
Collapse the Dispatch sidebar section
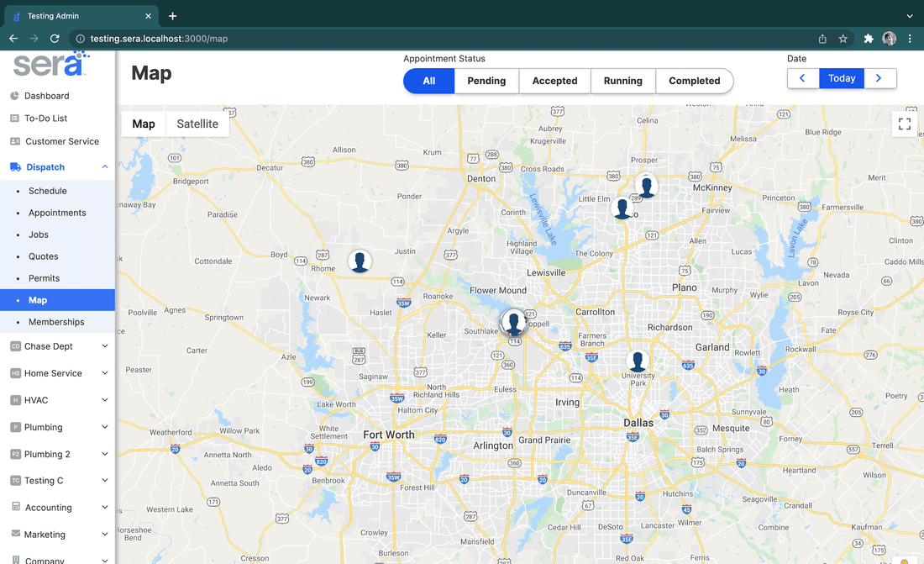(104, 167)
